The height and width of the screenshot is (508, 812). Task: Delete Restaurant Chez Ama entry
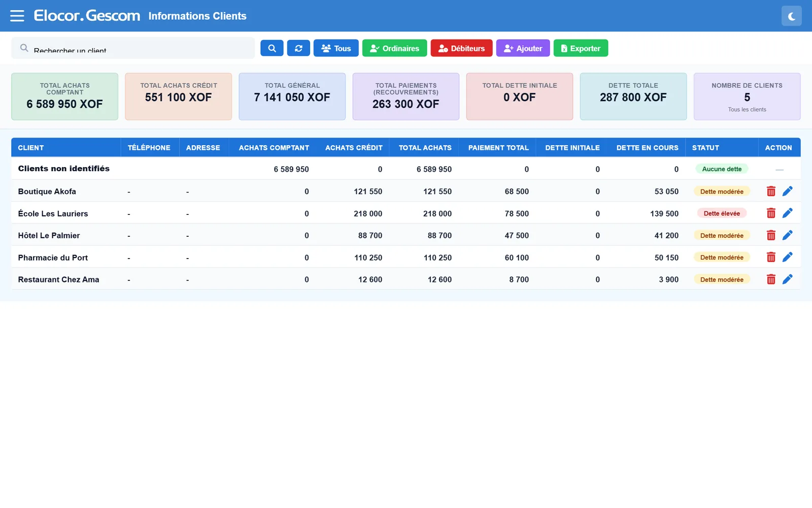(771, 279)
